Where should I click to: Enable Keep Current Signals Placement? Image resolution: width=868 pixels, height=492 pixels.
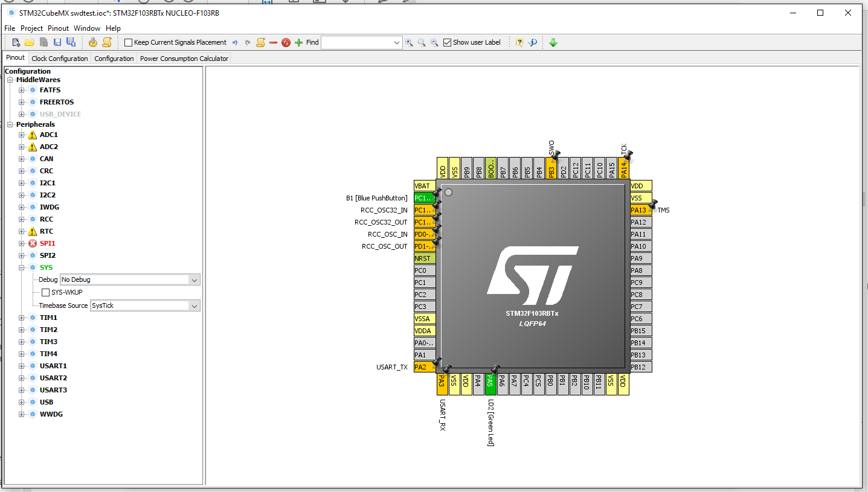[x=127, y=42]
